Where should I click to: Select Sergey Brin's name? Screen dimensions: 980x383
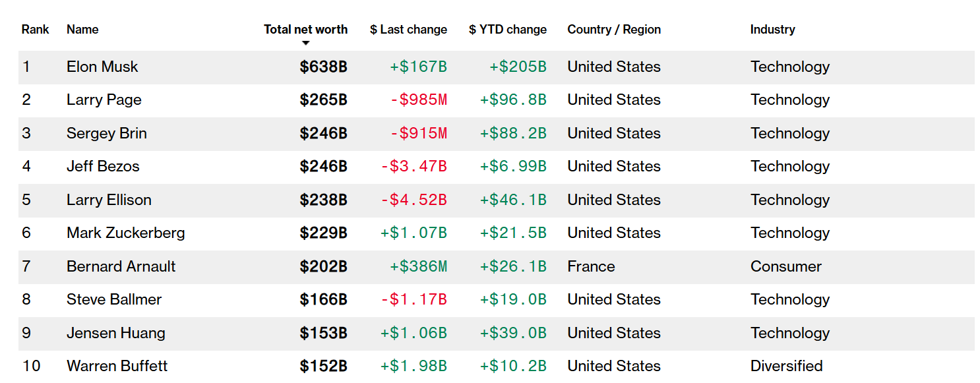(x=107, y=134)
